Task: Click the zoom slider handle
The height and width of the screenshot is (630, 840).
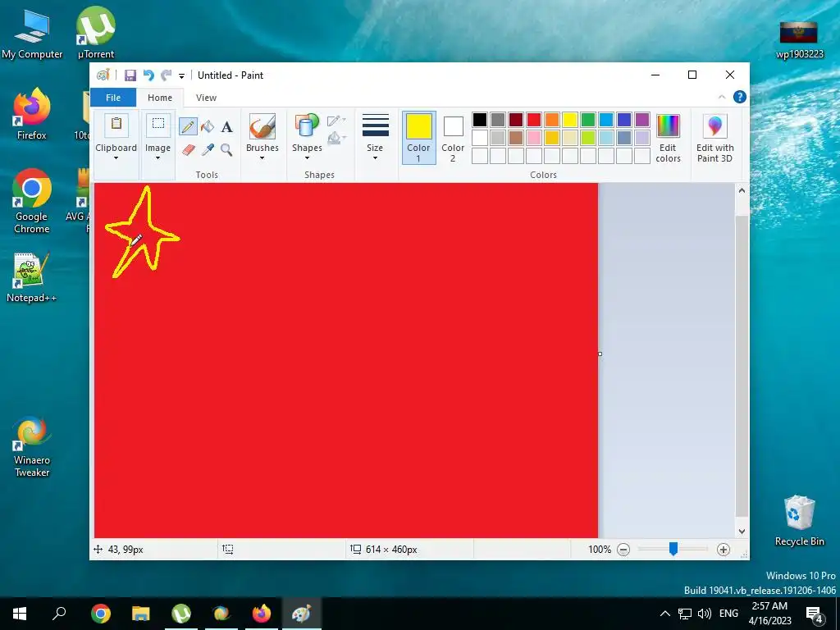Action: click(x=673, y=549)
